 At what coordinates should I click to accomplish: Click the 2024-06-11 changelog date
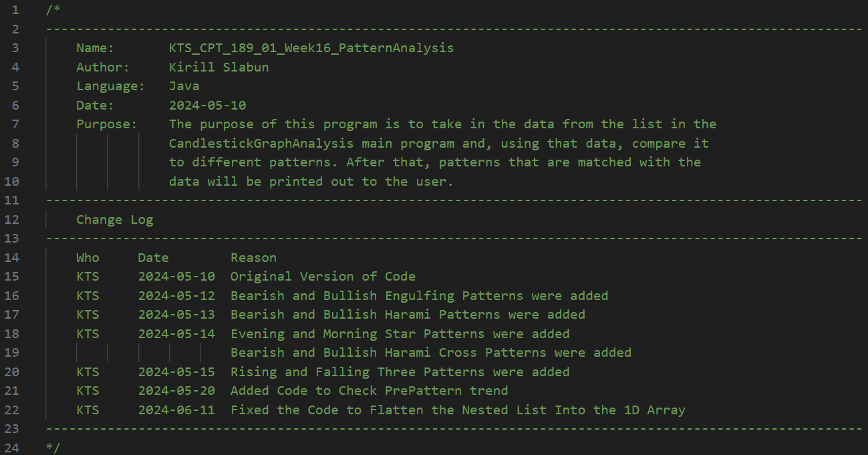(x=176, y=410)
